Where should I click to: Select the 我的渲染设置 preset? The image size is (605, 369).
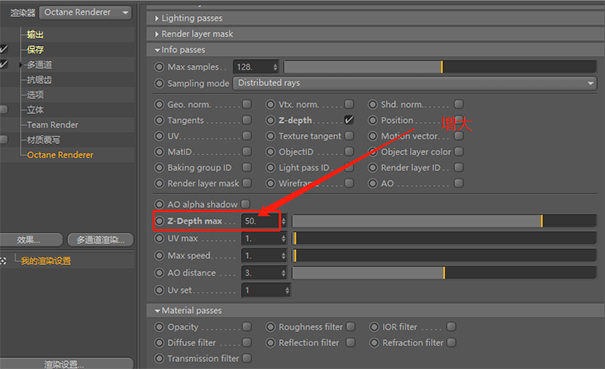click(x=46, y=261)
